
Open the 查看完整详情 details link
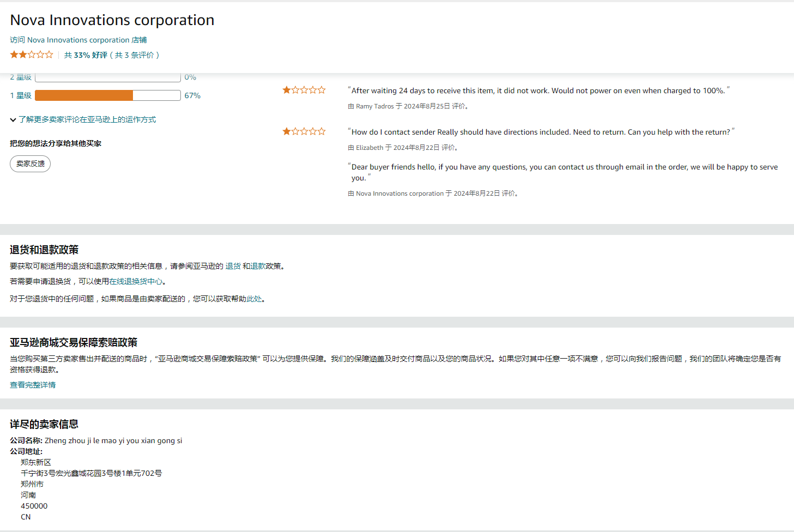[x=33, y=384]
